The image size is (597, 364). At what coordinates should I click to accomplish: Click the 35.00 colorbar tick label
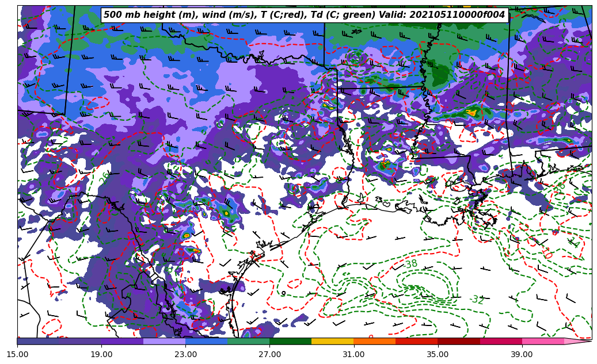(438, 354)
